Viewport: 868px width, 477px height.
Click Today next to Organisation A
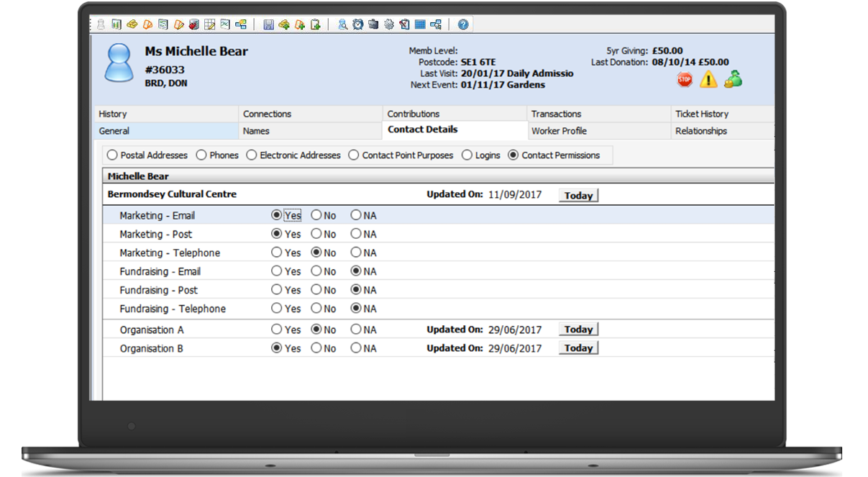tap(579, 330)
